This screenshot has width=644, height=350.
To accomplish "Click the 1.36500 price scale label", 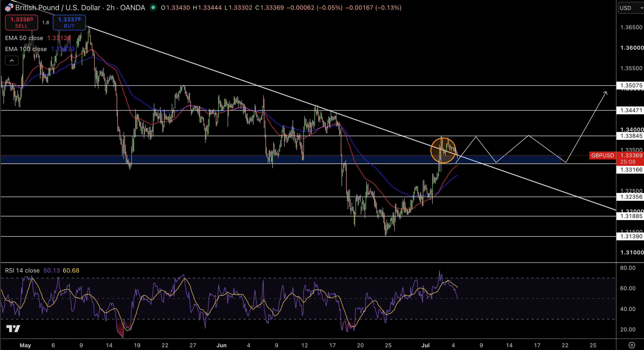I will [631, 27].
